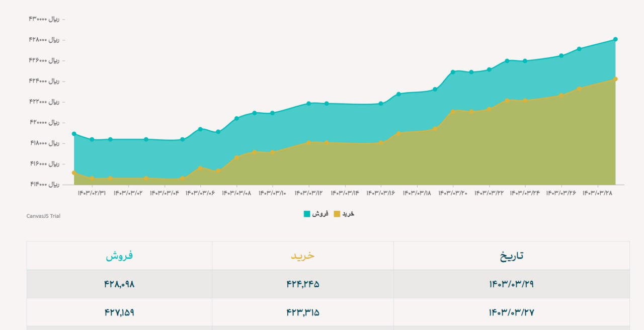Click the teal data point above ۱۴۰۳/۰۳/۲۰
This screenshot has width=644, height=330.
pyautogui.click(x=453, y=72)
